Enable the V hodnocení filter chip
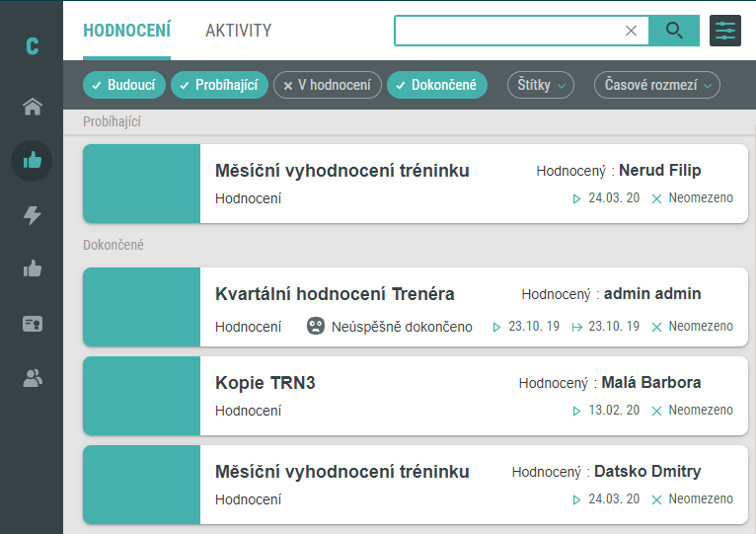The height and width of the screenshot is (534, 756). [328, 85]
